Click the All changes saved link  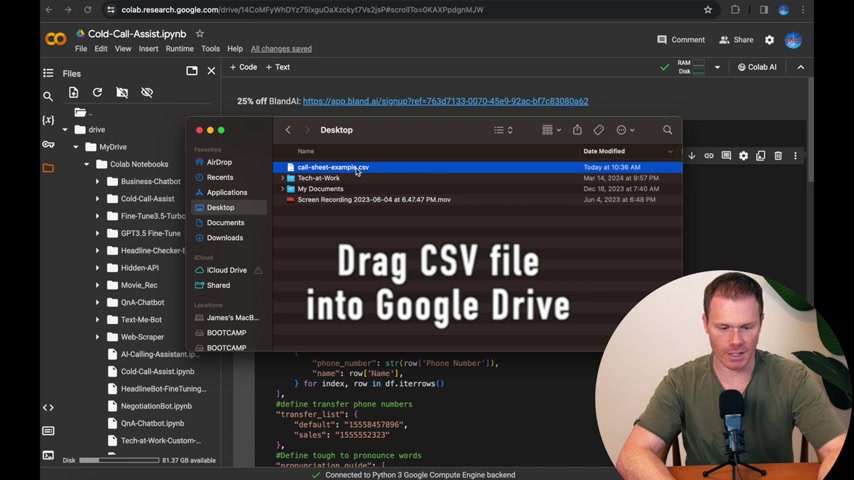pyautogui.click(x=281, y=48)
